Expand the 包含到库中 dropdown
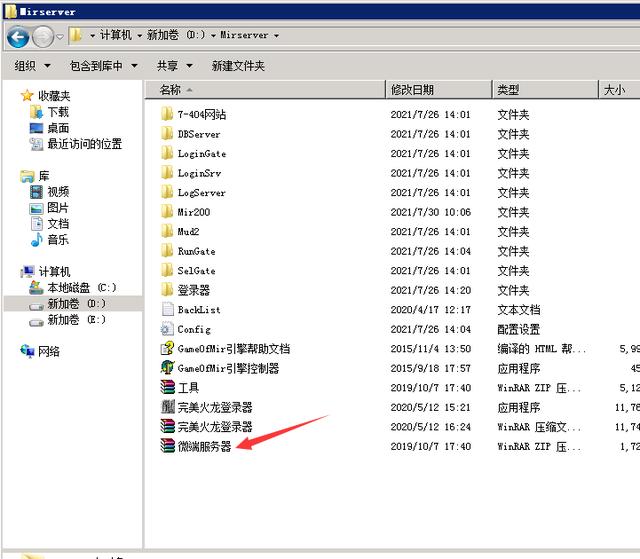 pos(103,66)
